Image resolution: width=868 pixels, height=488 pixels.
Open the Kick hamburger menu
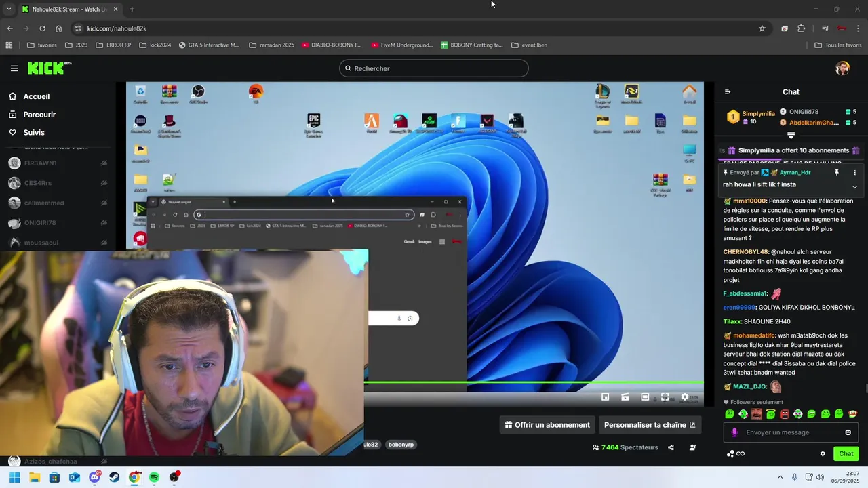(x=14, y=68)
